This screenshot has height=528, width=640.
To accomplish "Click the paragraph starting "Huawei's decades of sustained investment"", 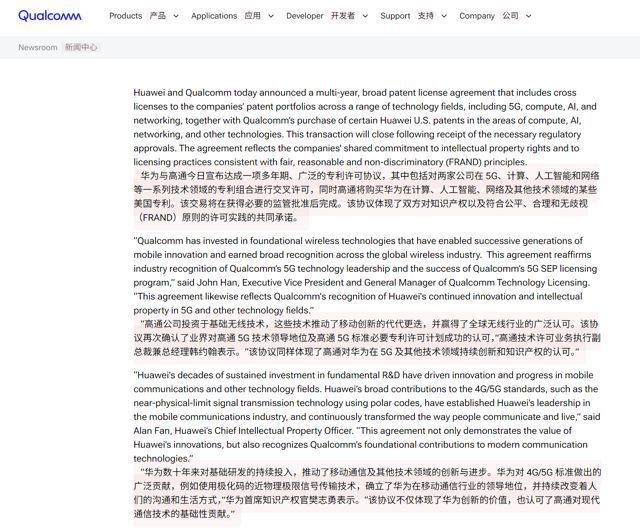I will pyautogui.click(x=367, y=417).
